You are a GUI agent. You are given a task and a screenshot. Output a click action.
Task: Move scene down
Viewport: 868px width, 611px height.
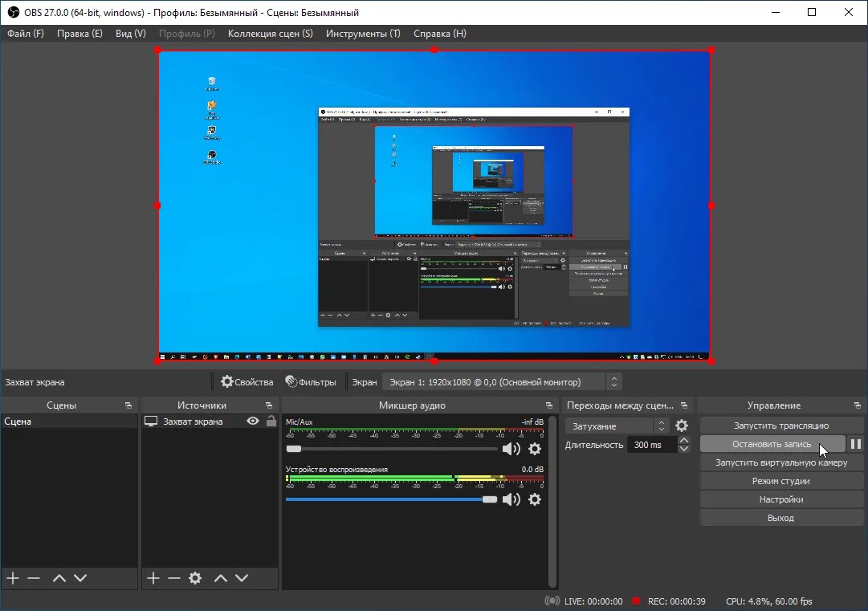point(80,578)
